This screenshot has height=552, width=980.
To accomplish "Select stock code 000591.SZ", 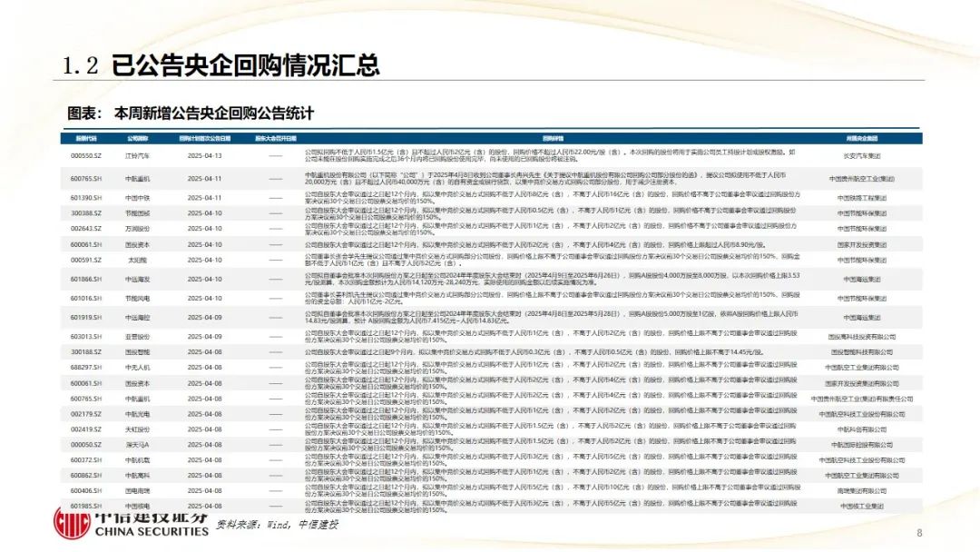I will [x=85, y=260].
